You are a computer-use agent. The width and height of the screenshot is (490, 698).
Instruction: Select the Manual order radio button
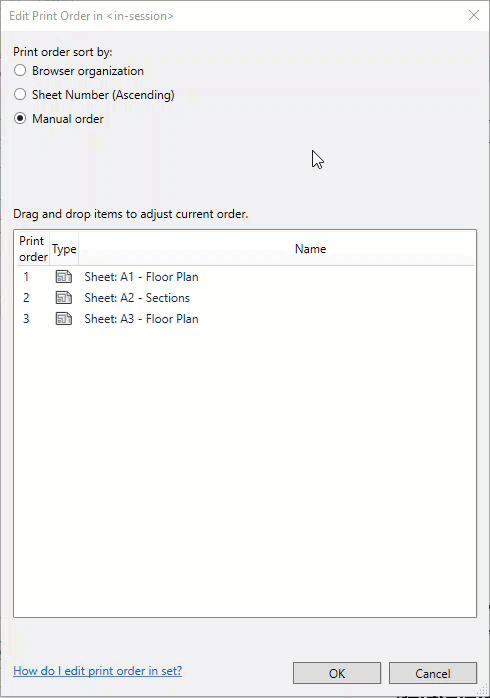pyautogui.click(x=20, y=118)
